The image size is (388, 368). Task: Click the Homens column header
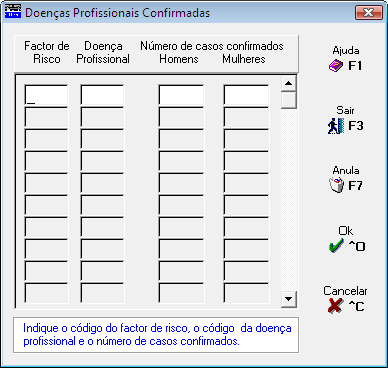(x=179, y=59)
